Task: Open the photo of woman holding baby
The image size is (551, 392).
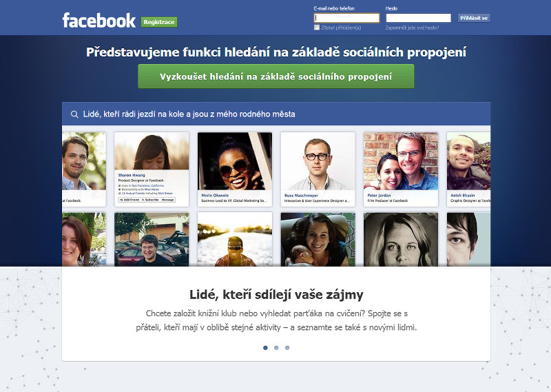Action: point(318,240)
